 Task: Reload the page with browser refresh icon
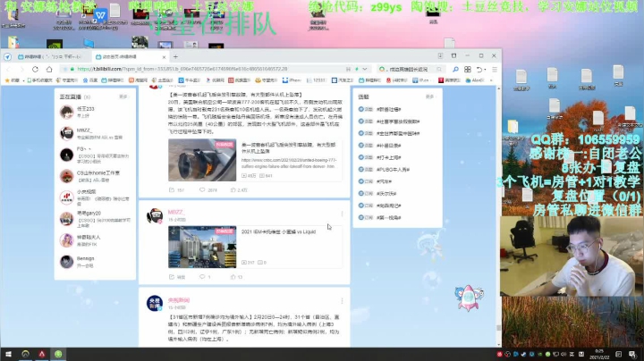pos(35,69)
